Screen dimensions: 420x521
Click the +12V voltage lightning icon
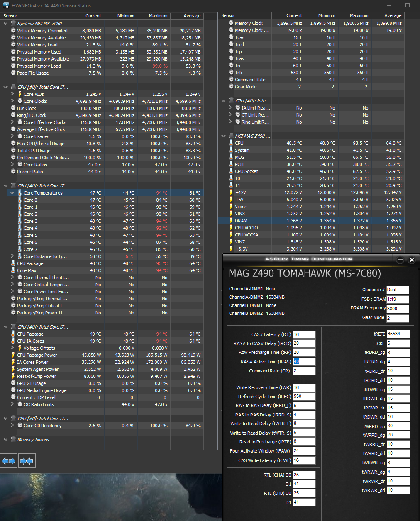231,192
